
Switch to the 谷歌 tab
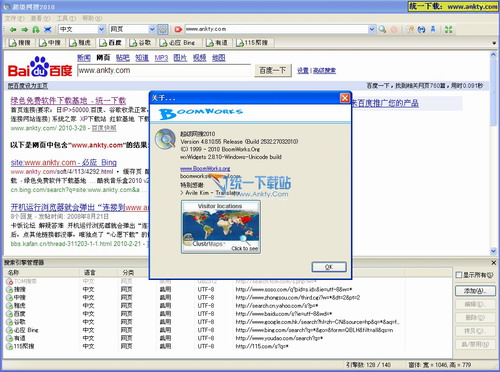[x=140, y=43]
